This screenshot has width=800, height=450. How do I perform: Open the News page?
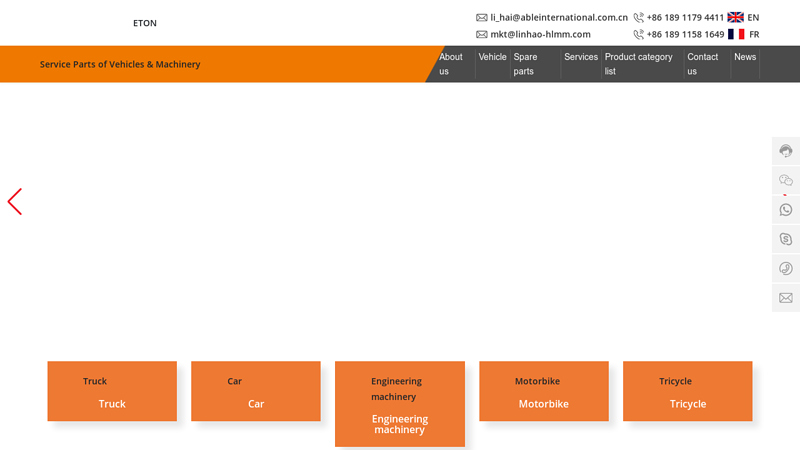point(745,57)
